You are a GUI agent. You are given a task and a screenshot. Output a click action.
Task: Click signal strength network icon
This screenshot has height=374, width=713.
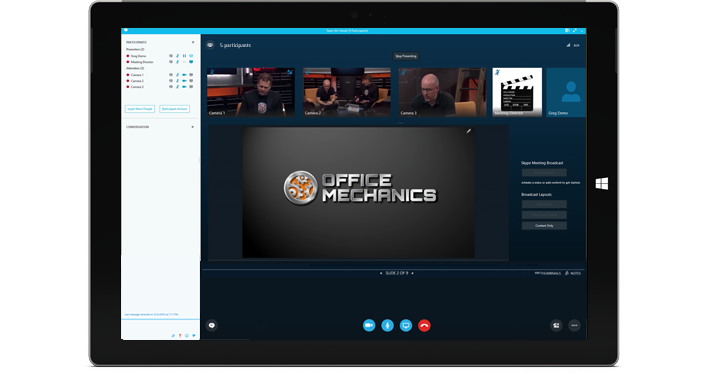[x=568, y=45]
